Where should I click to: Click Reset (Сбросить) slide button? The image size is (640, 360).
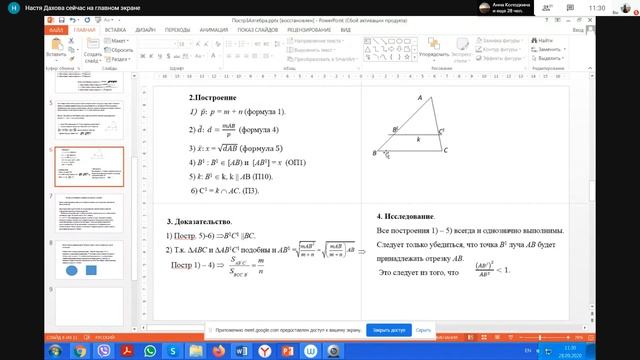click(119, 50)
